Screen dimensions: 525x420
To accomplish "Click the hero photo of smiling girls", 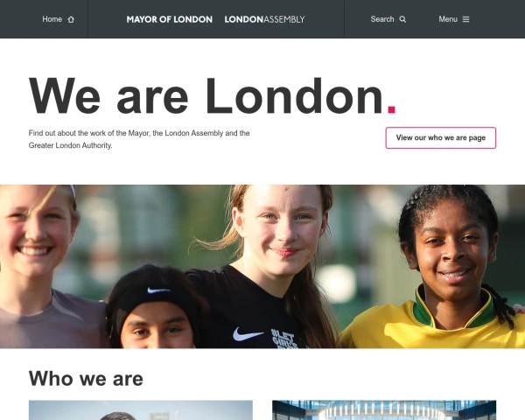I will click(x=262, y=267).
